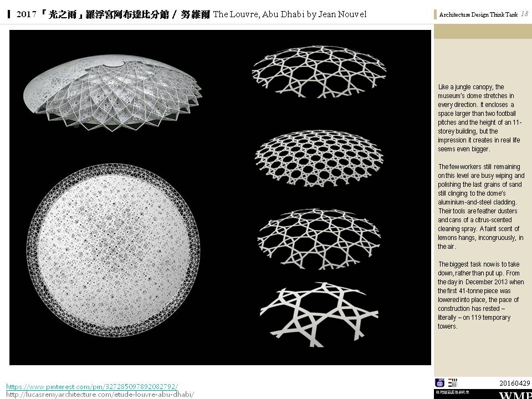This screenshot has height=399, width=532.
Task: Click the slide page number 18
Action: click(x=524, y=14)
